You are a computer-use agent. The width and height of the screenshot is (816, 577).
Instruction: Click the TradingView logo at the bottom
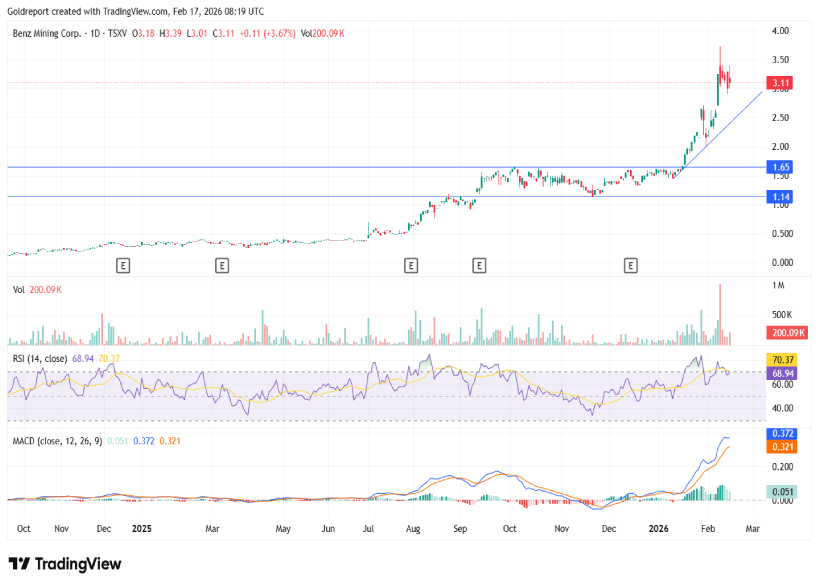(x=65, y=564)
